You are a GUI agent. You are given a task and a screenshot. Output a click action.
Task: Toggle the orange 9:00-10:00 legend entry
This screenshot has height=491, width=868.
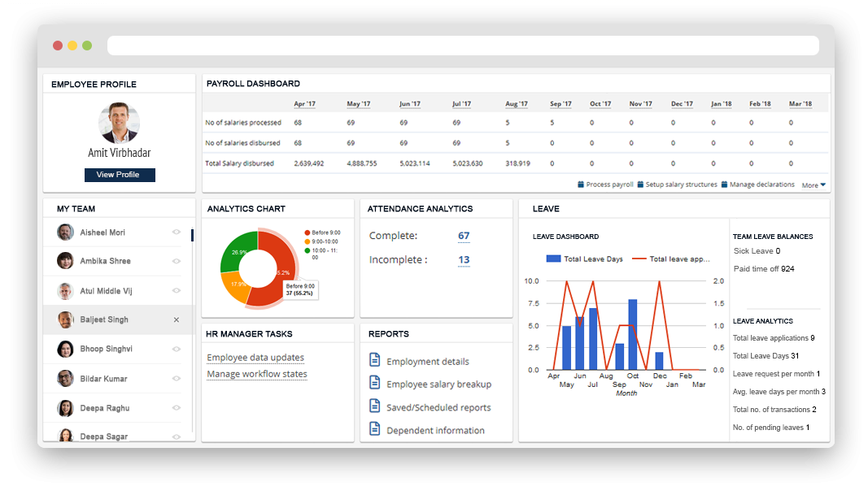(x=321, y=241)
